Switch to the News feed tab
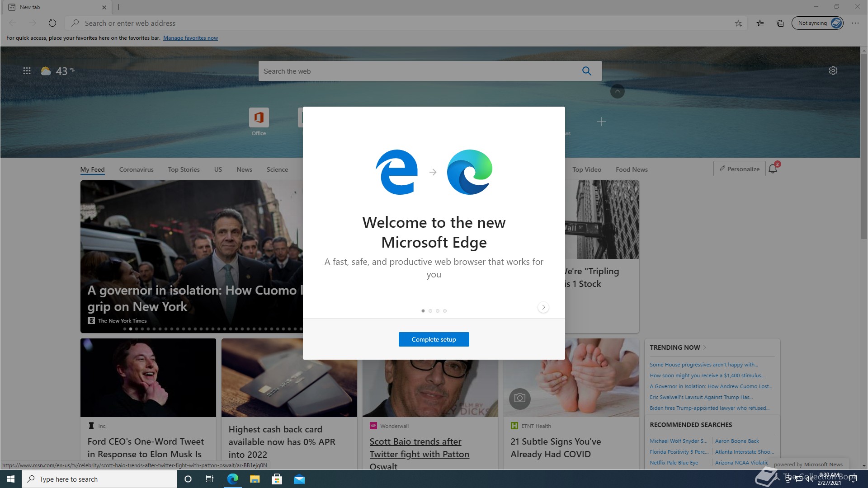Viewport: 868px width, 488px height. point(245,169)
